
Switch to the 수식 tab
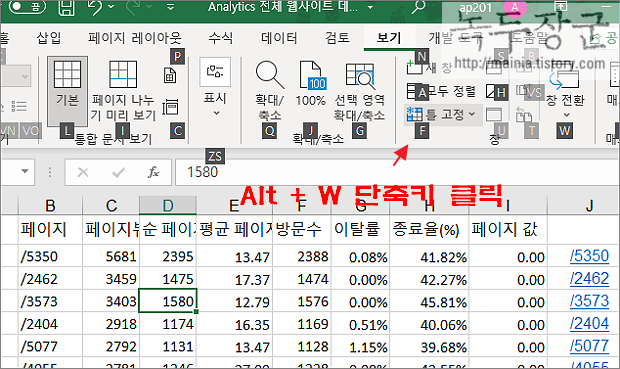pyautogui.click(x=221, y=38)
